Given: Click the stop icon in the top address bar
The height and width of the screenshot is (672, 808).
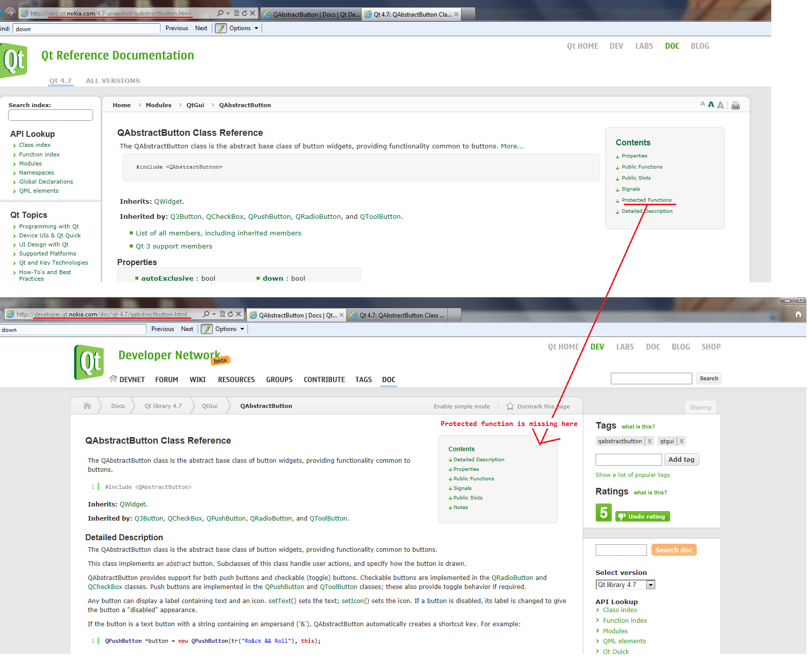Looking at the screenshot, I should coord(253,14).
